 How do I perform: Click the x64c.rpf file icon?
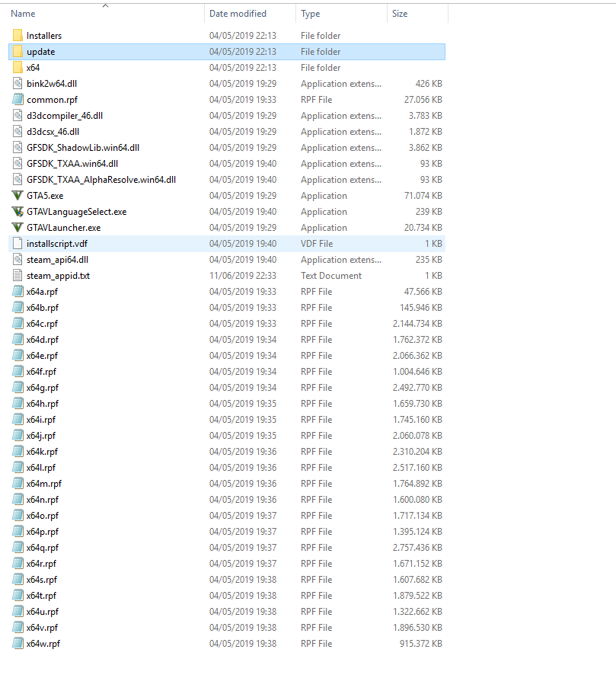pyautogui.click(x=18, y=324)
